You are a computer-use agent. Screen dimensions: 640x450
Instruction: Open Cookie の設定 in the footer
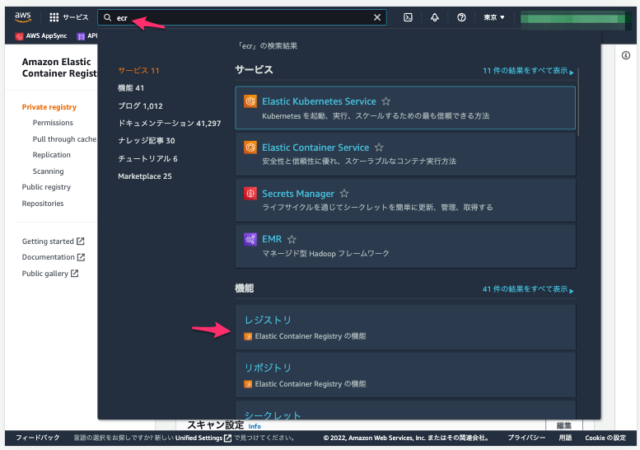(x=605, y=438)
